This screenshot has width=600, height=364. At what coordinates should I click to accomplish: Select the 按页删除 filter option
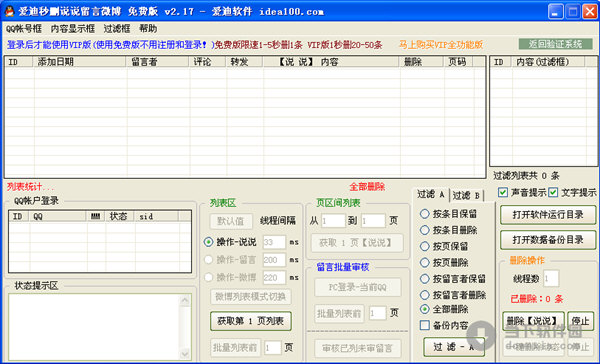(424, 262)
